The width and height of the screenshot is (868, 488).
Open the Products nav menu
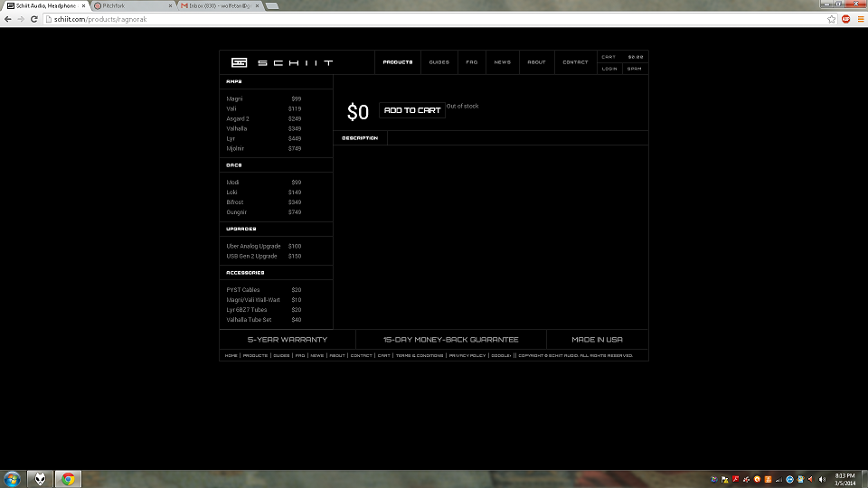[x=398, y=62]
